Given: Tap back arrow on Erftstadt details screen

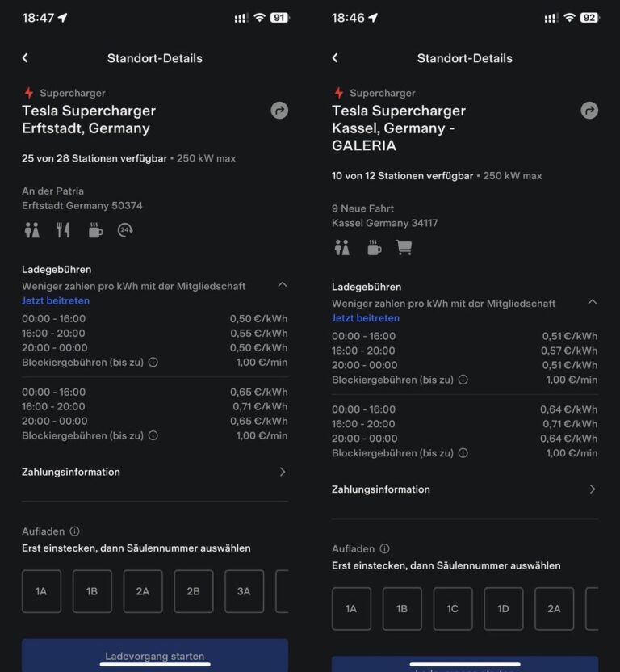Looking at the screenshot, I should 25,58.
